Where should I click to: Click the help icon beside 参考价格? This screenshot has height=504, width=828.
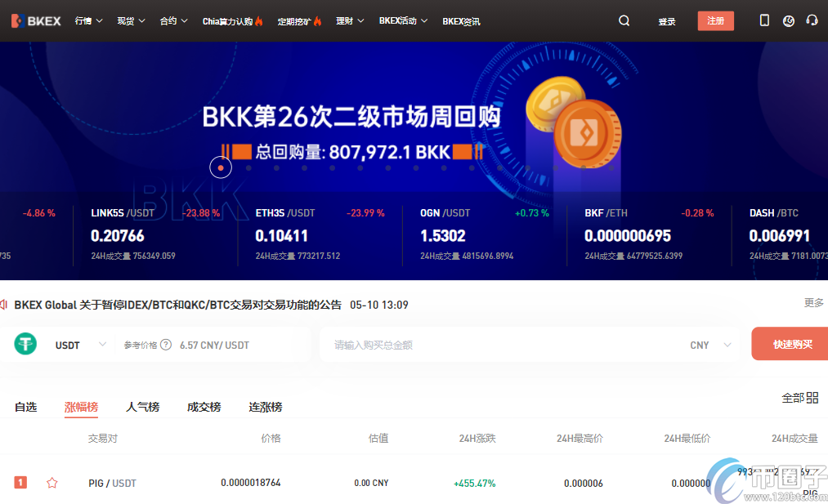click(166, 345)
